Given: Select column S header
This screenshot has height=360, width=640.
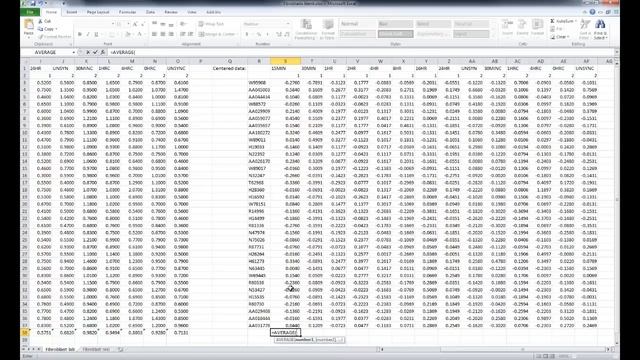Looking at the screenshot, I should 285,61.
